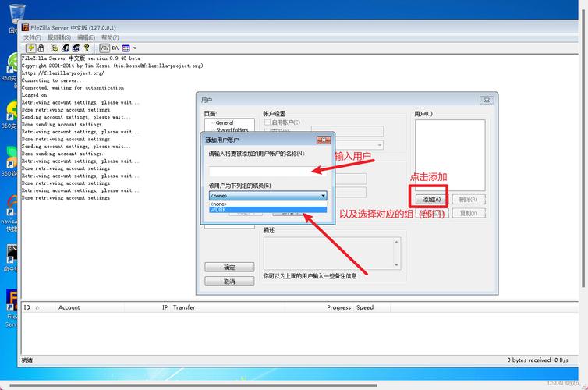
Task: Select the Shared folders page in the tree
Action: tap(232, 129)
